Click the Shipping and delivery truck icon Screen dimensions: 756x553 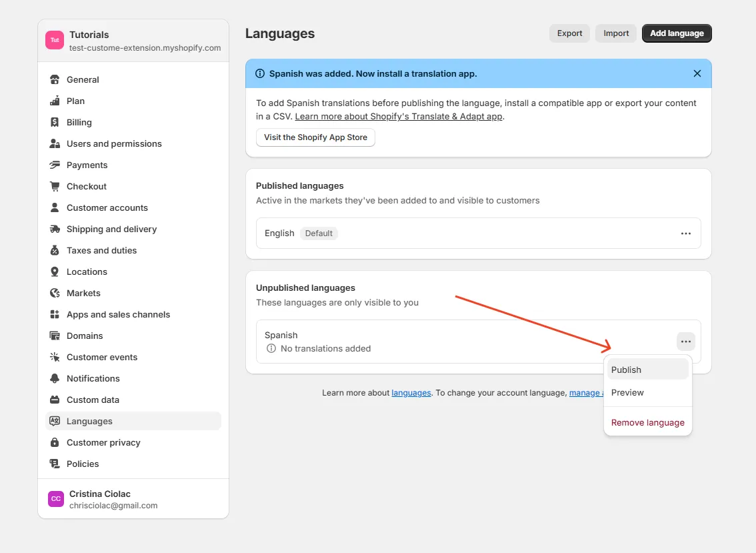point(55,229)
